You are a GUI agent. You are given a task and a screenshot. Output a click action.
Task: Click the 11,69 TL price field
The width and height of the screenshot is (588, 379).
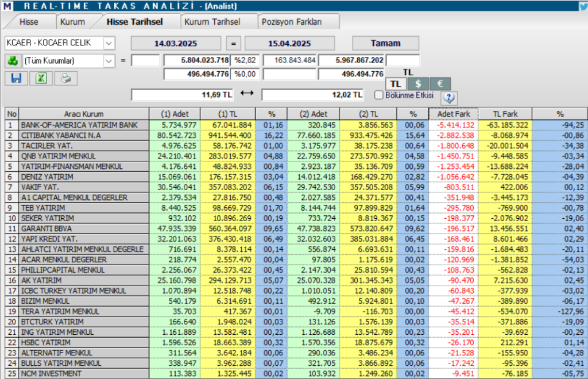(x=182, y=95)
